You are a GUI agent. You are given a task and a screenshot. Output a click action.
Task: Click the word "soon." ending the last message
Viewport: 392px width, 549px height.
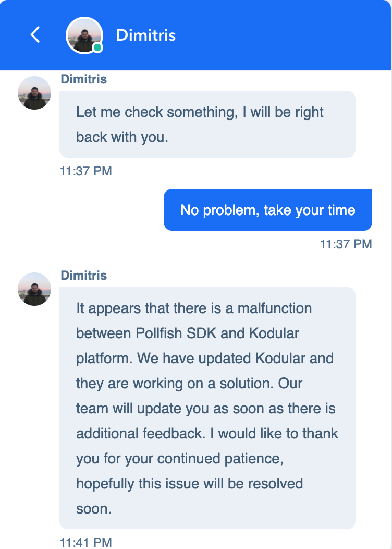[94, 508]
